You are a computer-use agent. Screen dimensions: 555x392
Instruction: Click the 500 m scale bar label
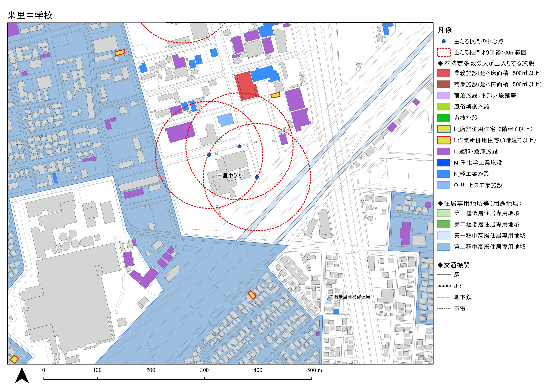[x=314, y=370]
